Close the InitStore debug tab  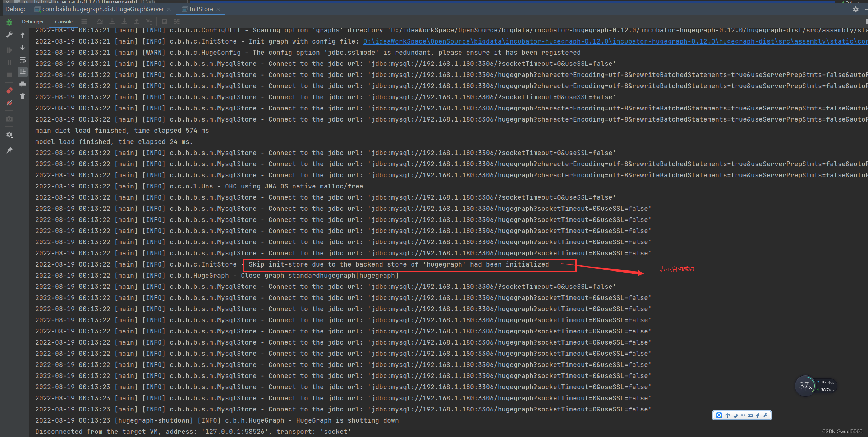[218, 9]
